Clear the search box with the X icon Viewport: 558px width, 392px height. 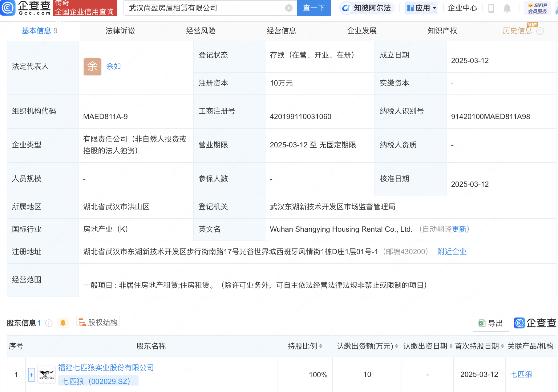click(x=289, y=8)
